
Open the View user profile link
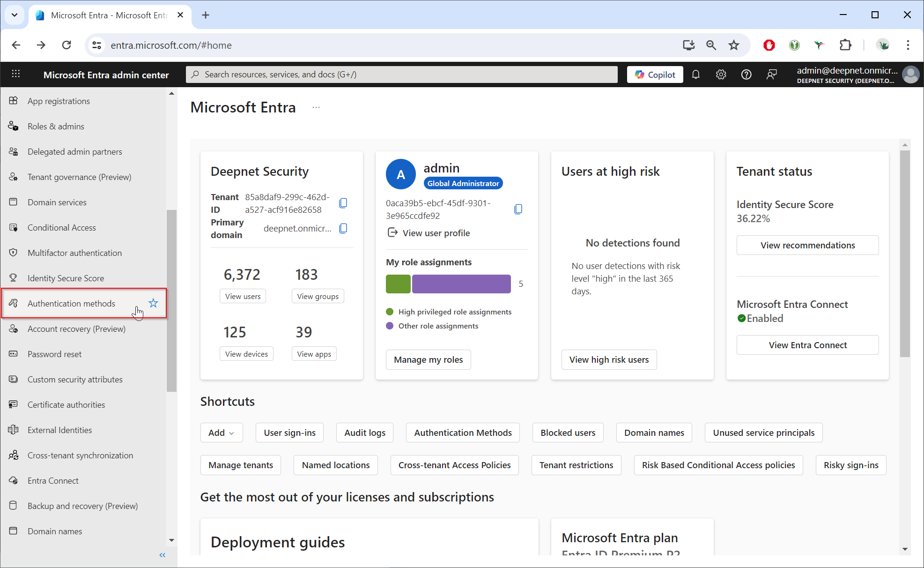pos(436,233)
